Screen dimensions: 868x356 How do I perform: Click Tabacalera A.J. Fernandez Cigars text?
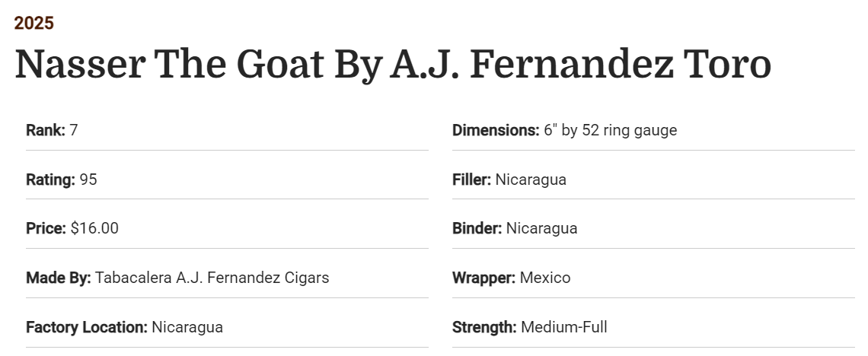(212, 278)
